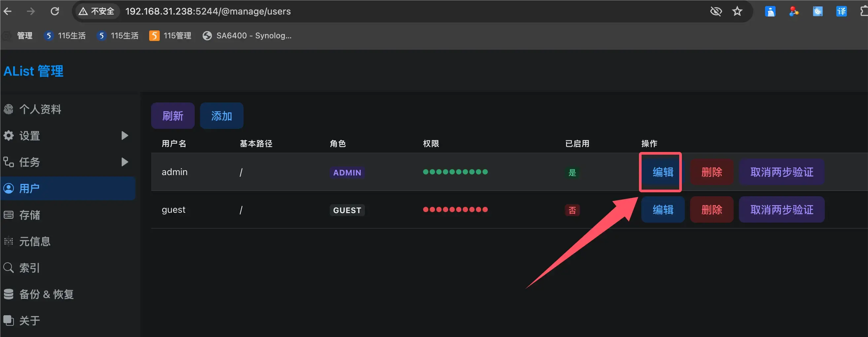Open 元信息 in the sidebar
This screenshot has height=337, width=868.
pos(67,241)
